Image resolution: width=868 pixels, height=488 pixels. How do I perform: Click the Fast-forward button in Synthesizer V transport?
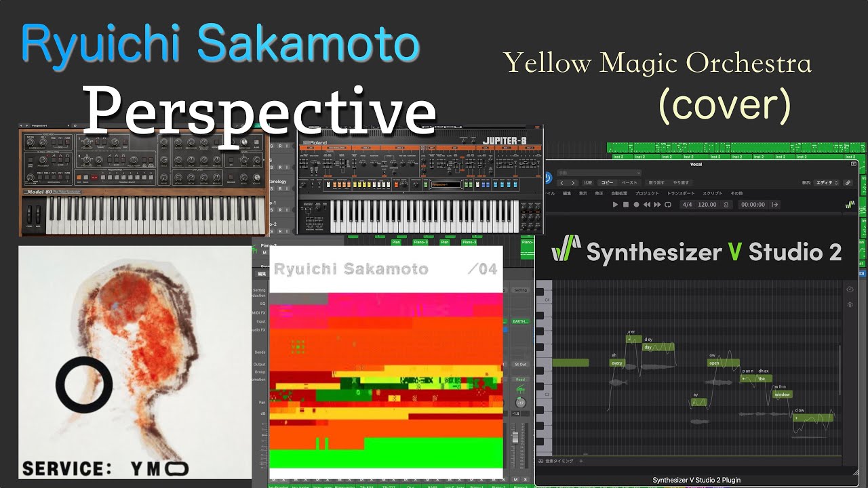point(657,205)
